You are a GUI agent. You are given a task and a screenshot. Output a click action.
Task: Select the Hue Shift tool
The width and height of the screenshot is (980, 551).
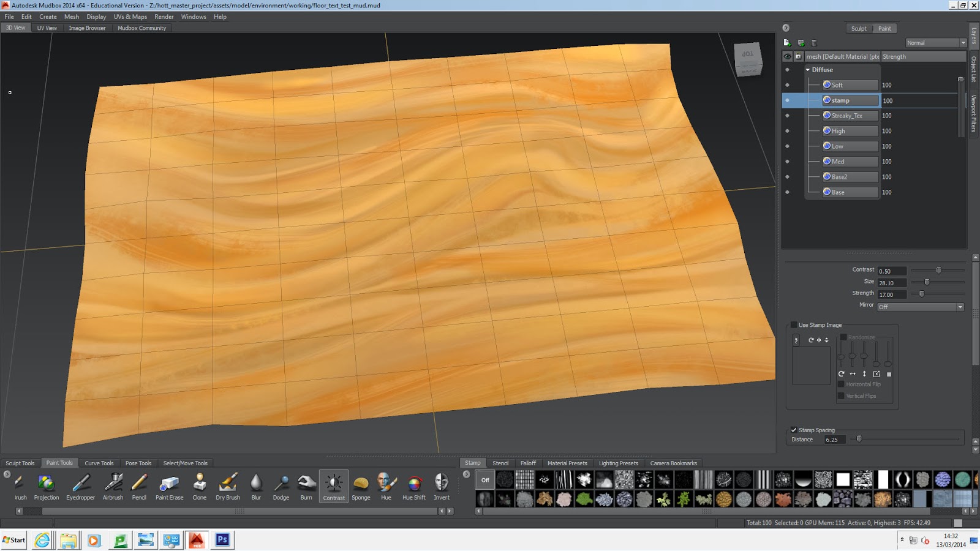414,487
